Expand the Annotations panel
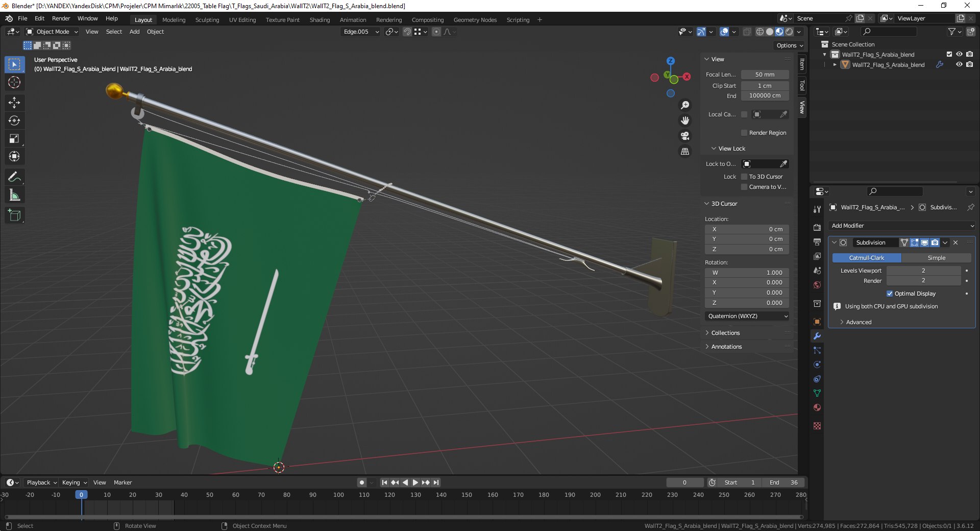This screenshot has width=980, height=531. click(x=726, y=347)
